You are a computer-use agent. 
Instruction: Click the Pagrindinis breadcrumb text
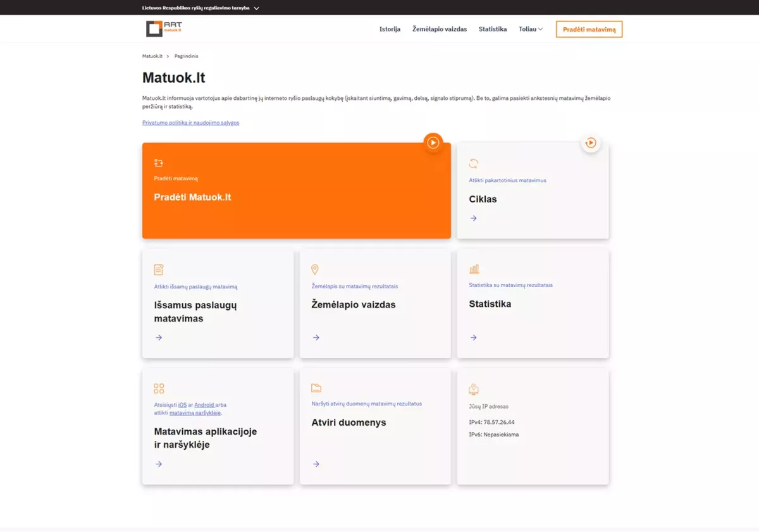click(x=186, y=56)
